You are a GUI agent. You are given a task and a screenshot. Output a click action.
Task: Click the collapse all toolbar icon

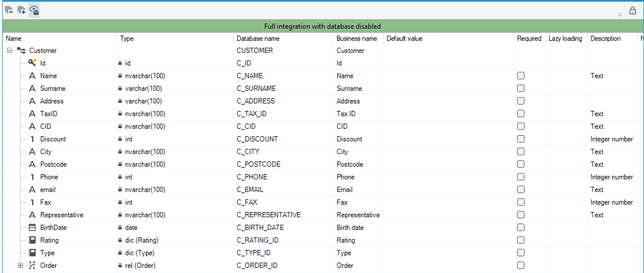pos(9,10)
